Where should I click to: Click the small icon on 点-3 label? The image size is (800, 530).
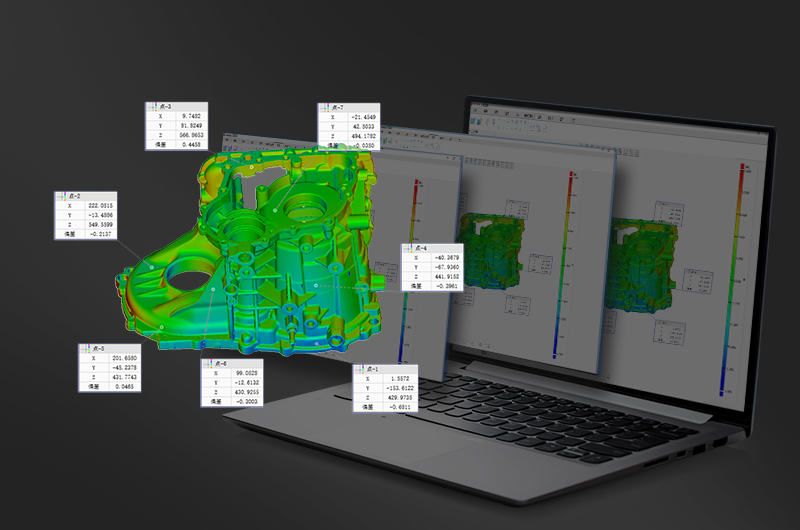(x=151, y=105)
